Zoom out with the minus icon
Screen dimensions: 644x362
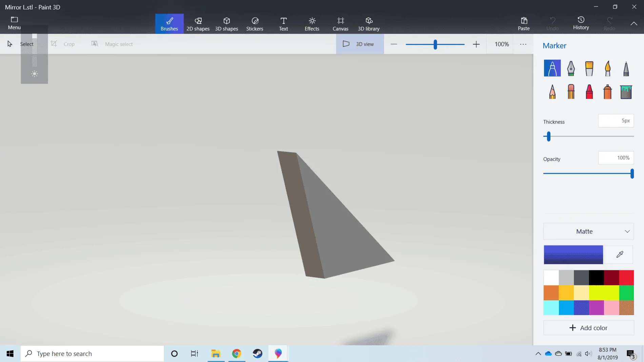click(394, 44)
